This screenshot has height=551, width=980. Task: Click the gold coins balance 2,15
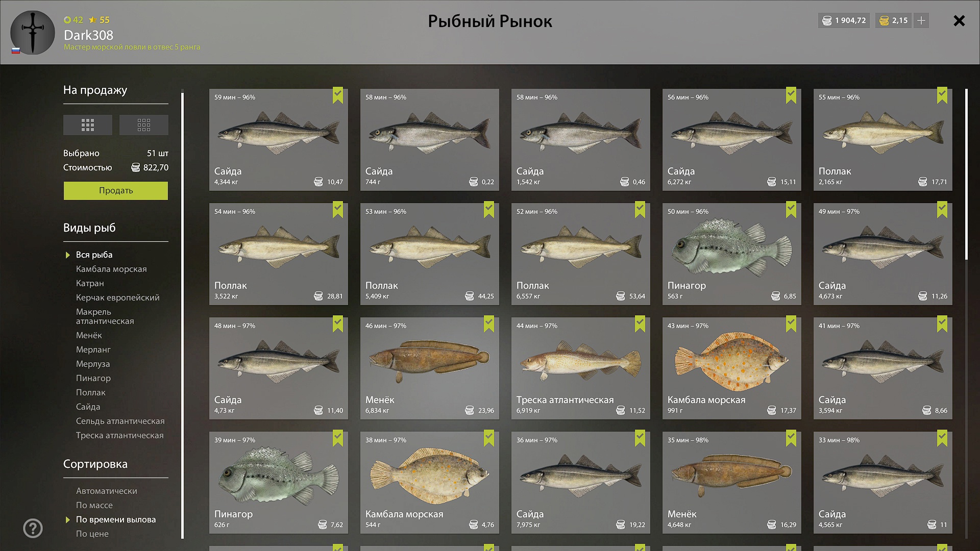894,20
